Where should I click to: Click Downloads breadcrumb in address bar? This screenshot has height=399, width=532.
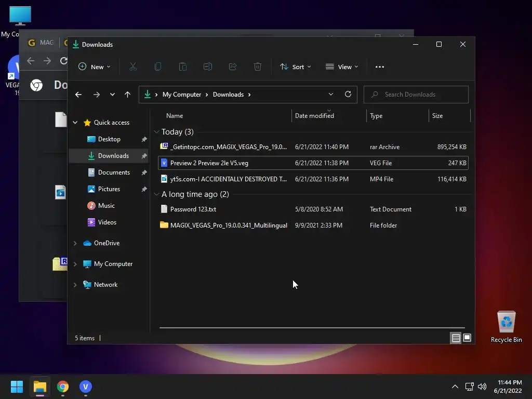click(228, 95)
